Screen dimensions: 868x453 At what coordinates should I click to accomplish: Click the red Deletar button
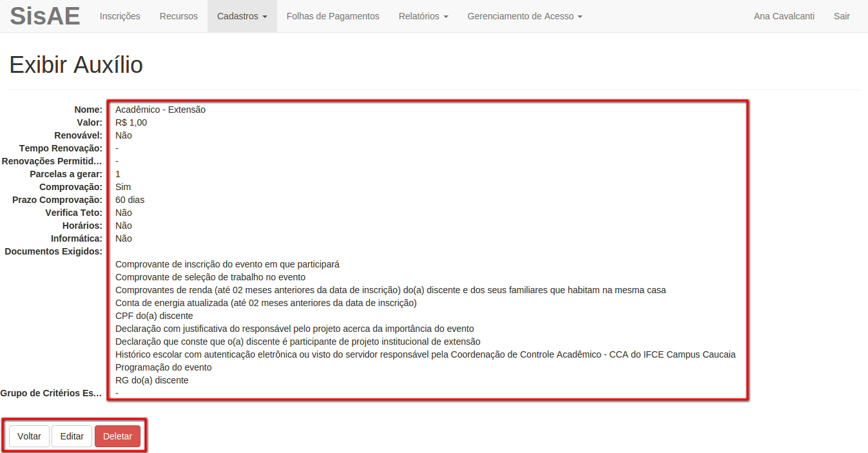click(117, 436)
